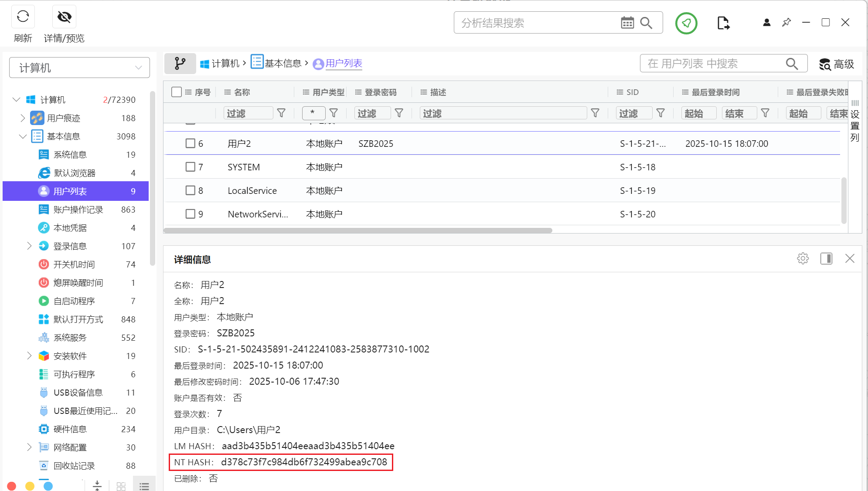Image resolution: width=868 pixels, height=491 pixels.
Task: Open the 计算机 dropdown selector
Action: (x=79, y=68)
